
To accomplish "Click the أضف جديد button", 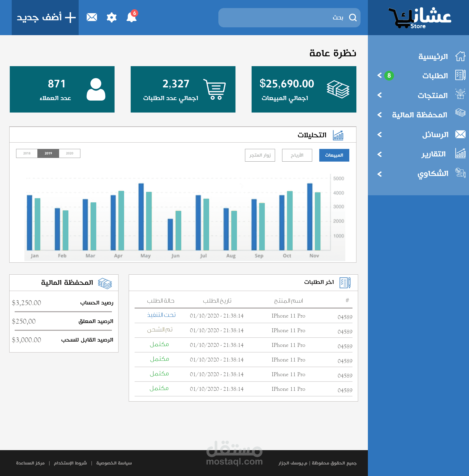I will point(45,18).
